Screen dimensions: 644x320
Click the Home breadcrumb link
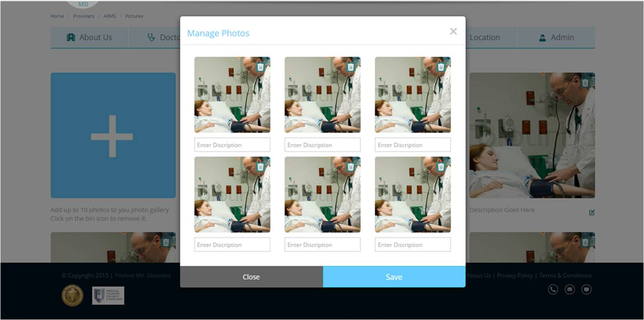coord(57,16)
